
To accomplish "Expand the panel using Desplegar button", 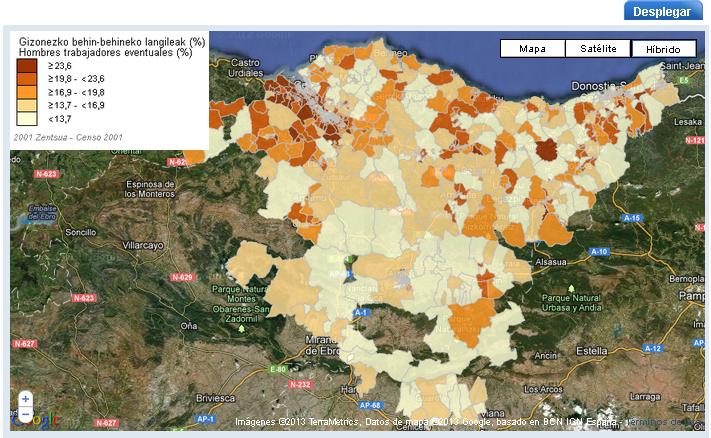I will point(663,11).
